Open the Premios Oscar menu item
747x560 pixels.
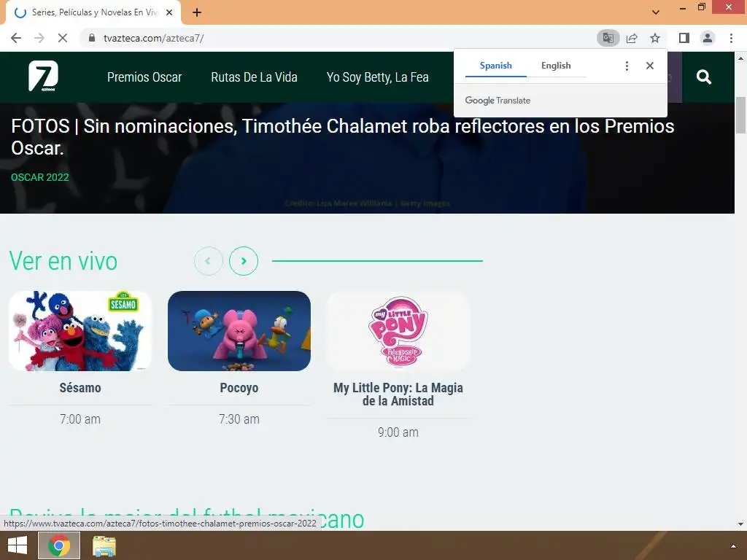pyautogui.click(x=144, y=77)
